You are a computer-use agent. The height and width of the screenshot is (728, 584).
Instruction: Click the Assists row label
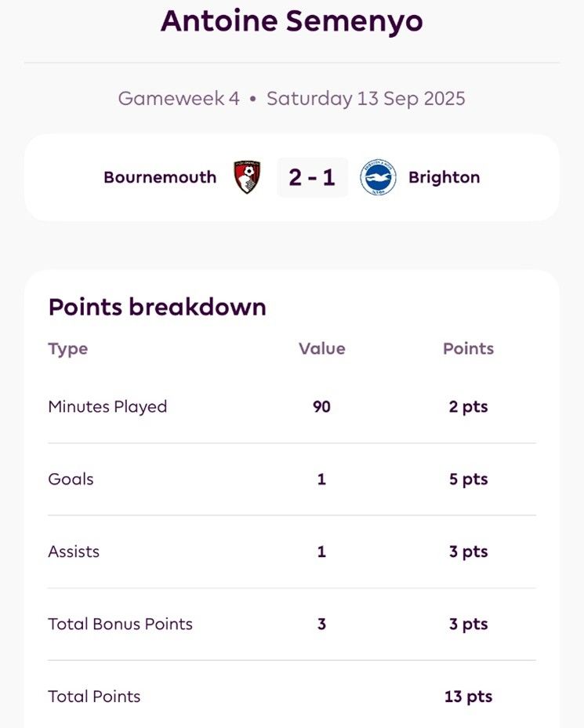point(74,551)
